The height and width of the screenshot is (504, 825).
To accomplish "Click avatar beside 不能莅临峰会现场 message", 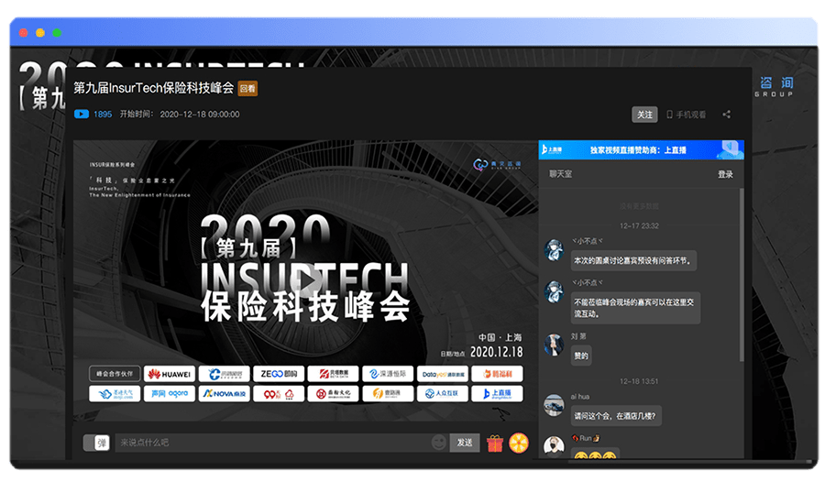I will [554, 292].
